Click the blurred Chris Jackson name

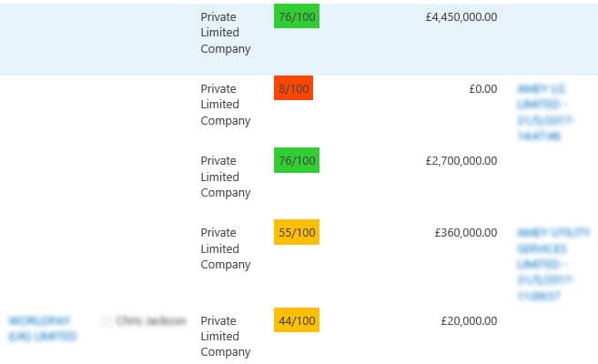pos(151,321)
